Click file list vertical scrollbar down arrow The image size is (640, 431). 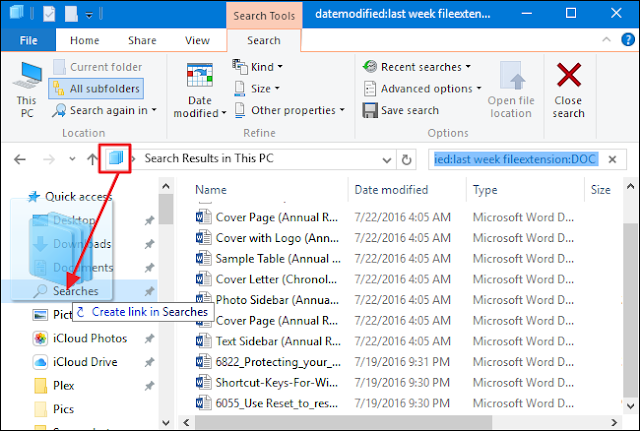point(630,406)
